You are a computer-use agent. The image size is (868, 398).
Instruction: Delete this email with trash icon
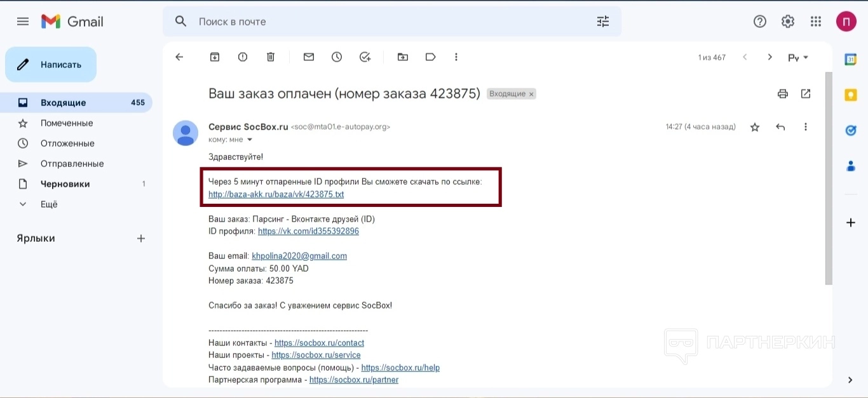(x=271, y=57)
